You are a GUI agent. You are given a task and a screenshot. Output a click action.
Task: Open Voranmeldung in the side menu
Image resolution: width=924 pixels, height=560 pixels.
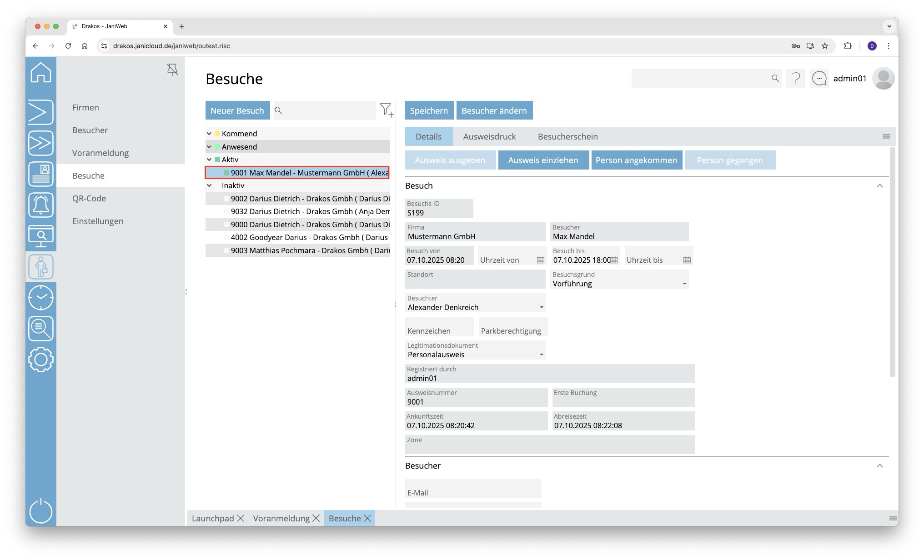(100, 153)
